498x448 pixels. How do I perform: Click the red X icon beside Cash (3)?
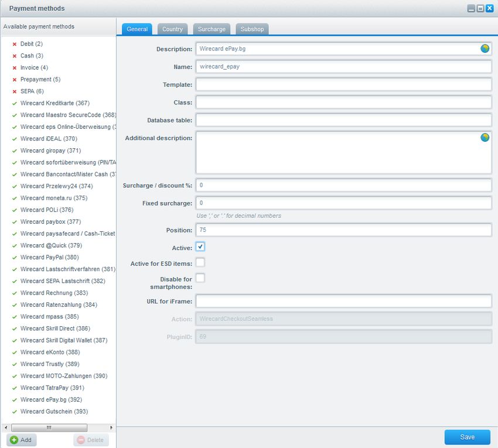14,56
